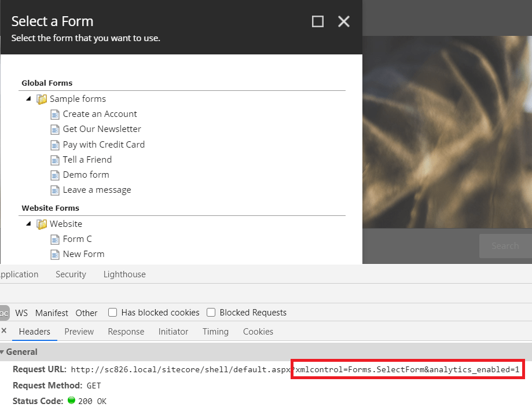Screen dimensions: 532x411
Task: Click the Tell a Friend form icon
Action: pyautogui.click(x=55, y=160)
